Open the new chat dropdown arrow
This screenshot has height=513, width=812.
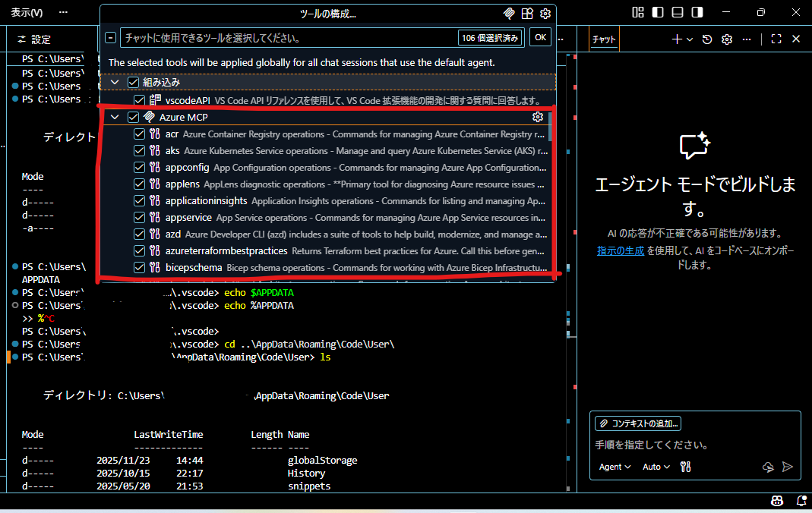[x=690, y=39]
